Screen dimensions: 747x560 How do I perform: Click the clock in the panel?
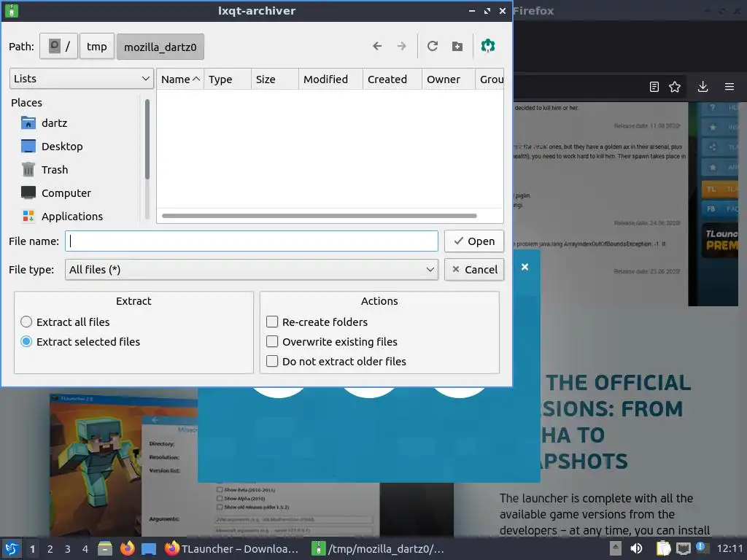pyautogui.click(x=729, y=548)
